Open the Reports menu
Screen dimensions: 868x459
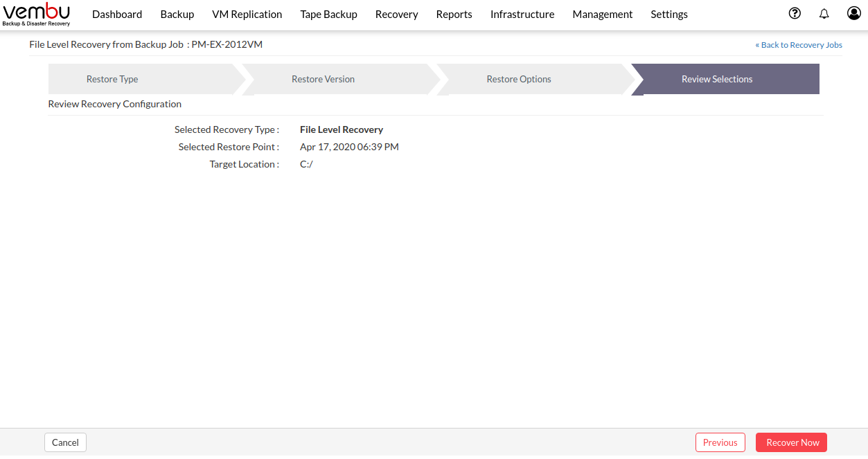point(454,14)
